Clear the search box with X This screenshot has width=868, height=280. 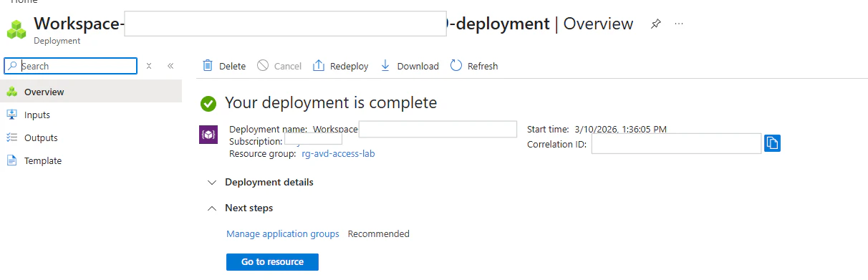pyautogui.click(x=149, y=66)
